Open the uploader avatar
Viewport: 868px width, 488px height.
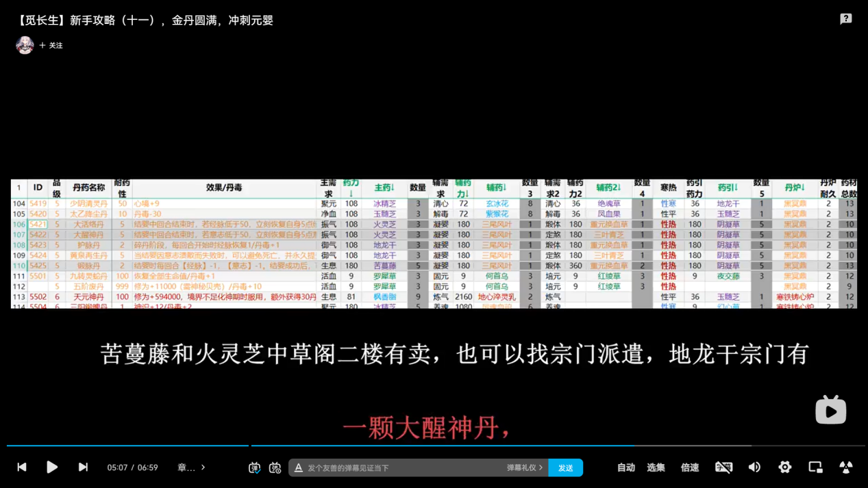(x=25, y=45)
